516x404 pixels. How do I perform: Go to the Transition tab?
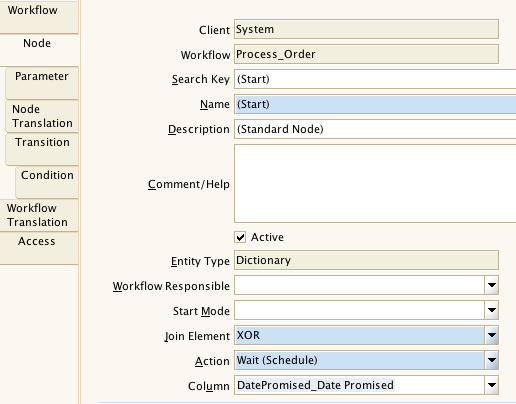[42, 149]
